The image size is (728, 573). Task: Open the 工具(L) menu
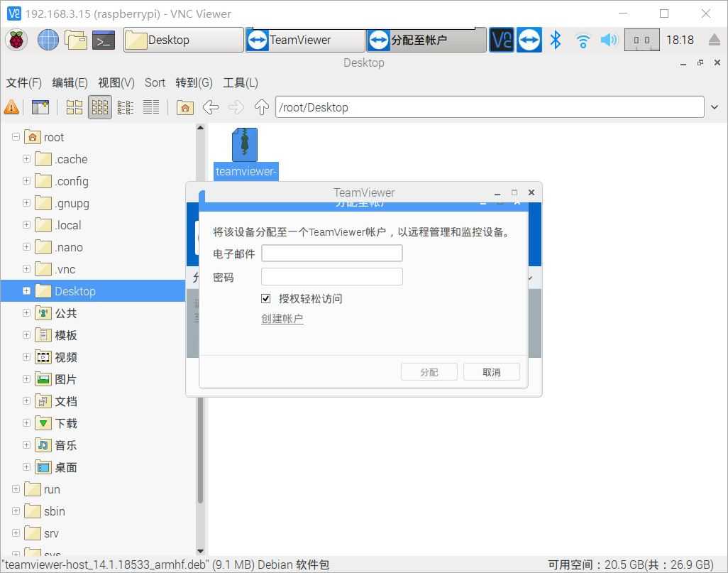pos(240,83)
